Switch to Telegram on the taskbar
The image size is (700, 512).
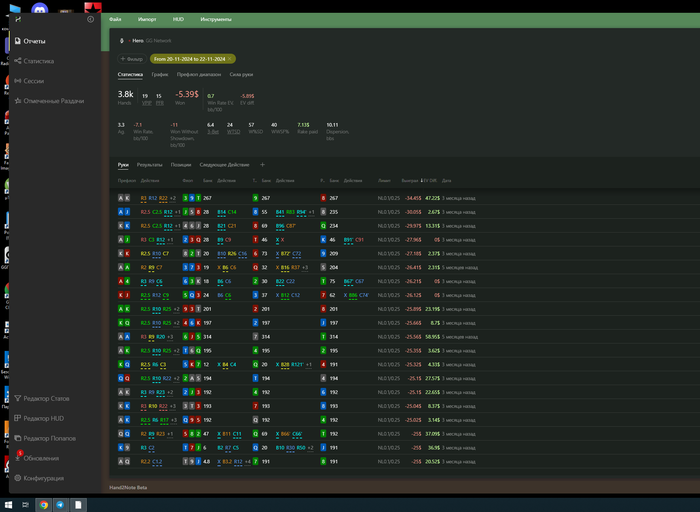pyautogui.click(x=60, y=505)
